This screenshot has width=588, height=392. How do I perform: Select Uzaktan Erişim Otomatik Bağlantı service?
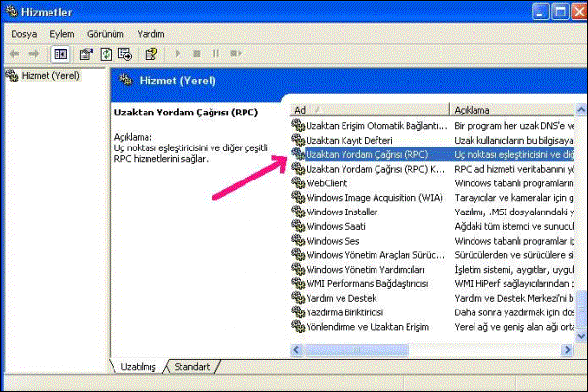[376, 126]
